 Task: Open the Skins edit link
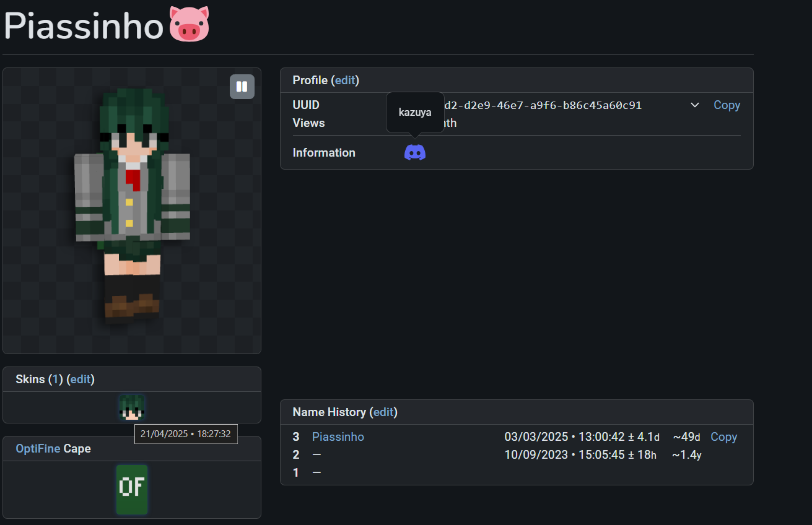pos(81,380)
